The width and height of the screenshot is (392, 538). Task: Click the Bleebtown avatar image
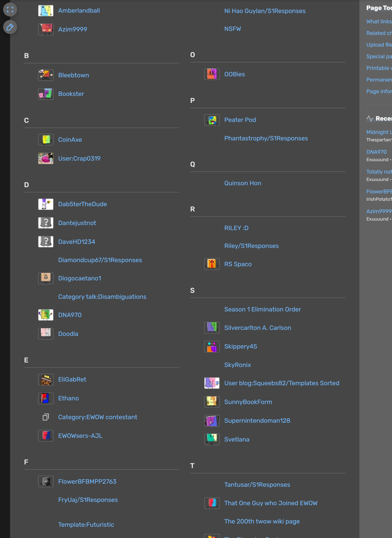pos(46,75)
